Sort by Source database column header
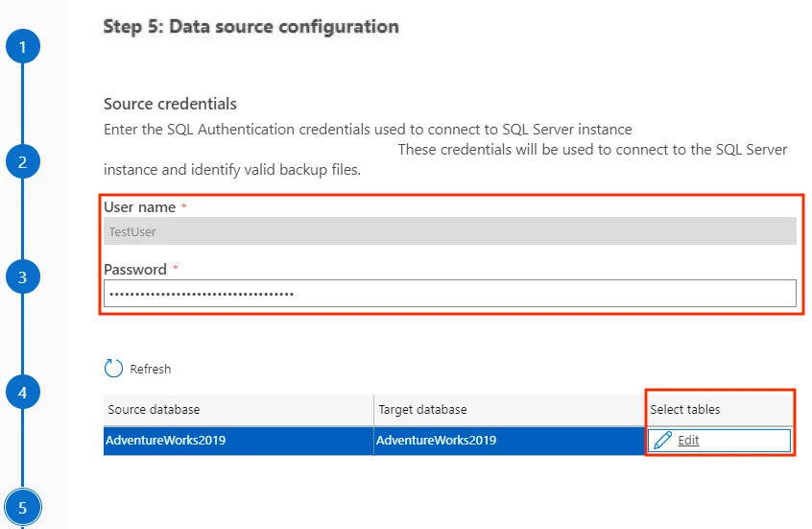Screen dimensions: 812x529 [x=154, y=409]
